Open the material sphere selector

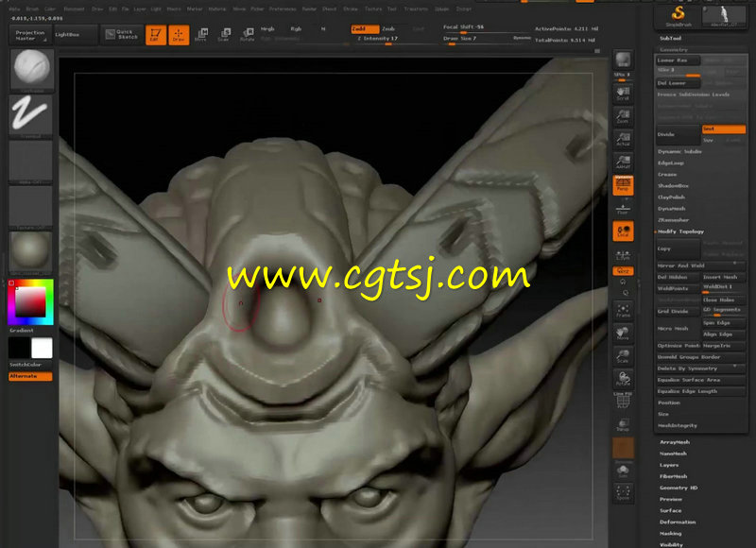point(31,252)
